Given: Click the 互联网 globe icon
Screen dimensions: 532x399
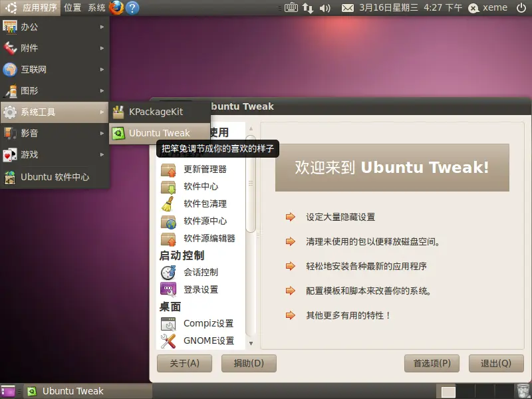Looking at the screenshot, I should (x=9, y=70).
